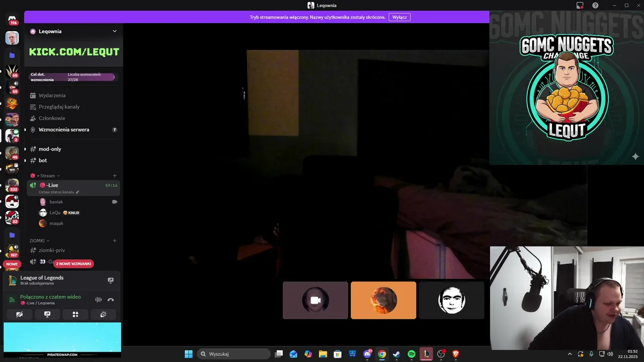Open Discord taskbar icon
This screenshot has width=644, height=362.
367,354
